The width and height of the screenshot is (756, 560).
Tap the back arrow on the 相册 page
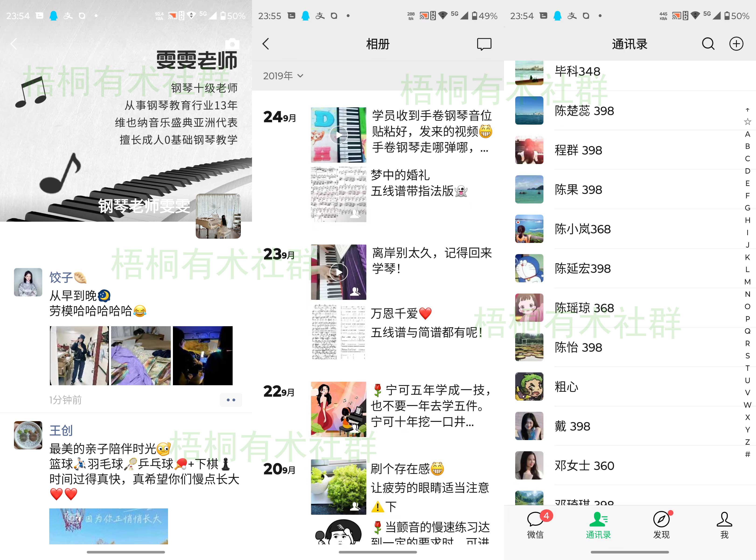[x=266, y=44]
